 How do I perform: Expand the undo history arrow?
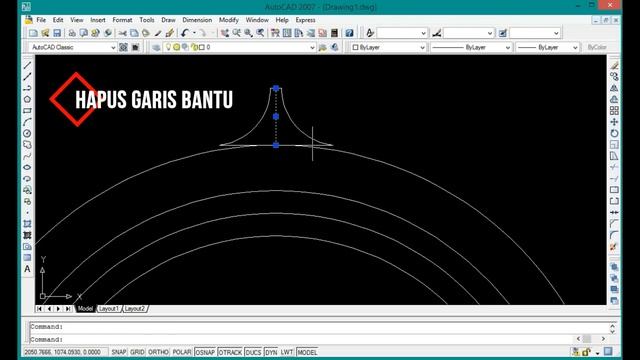pos(194,33)
